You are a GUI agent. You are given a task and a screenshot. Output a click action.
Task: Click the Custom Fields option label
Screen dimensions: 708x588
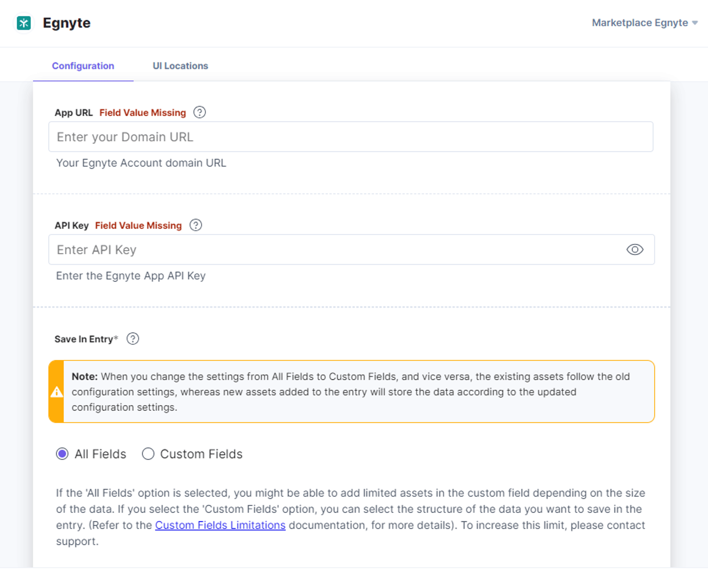(202, 454)
